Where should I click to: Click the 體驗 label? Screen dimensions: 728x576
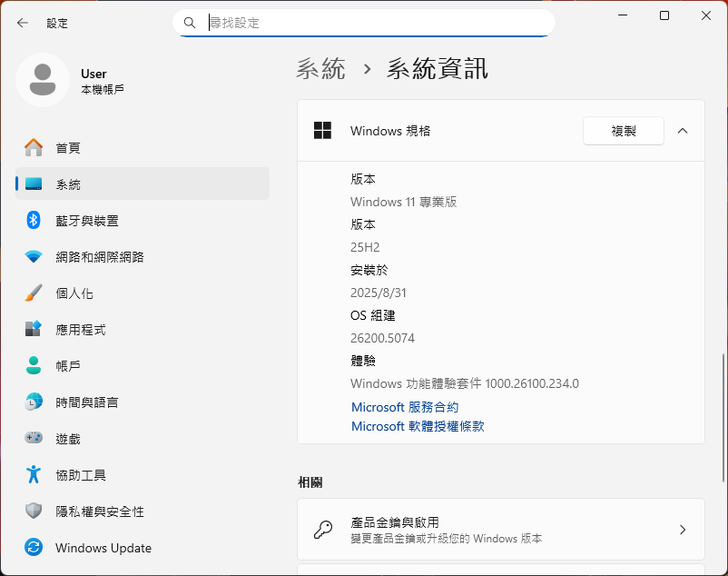tap(363, 361)
